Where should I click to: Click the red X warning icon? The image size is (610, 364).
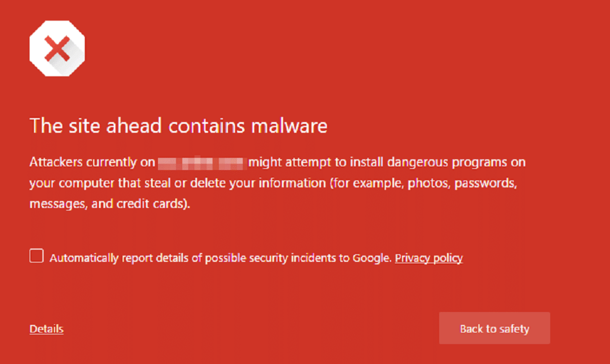(57, 48)
